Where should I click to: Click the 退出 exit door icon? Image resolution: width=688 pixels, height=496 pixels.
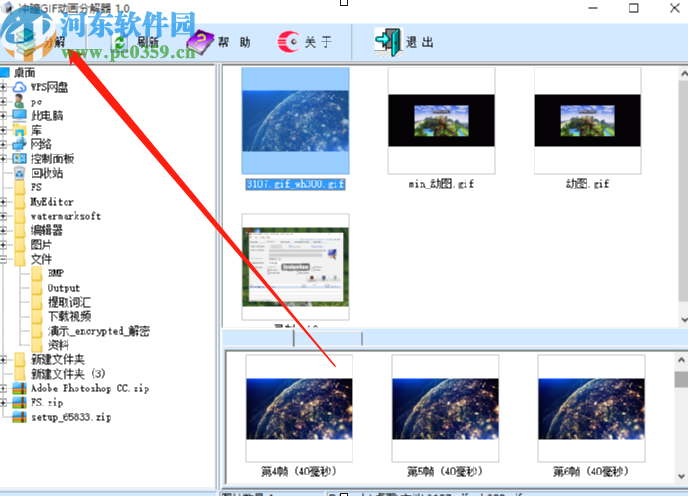pos(388,42)
